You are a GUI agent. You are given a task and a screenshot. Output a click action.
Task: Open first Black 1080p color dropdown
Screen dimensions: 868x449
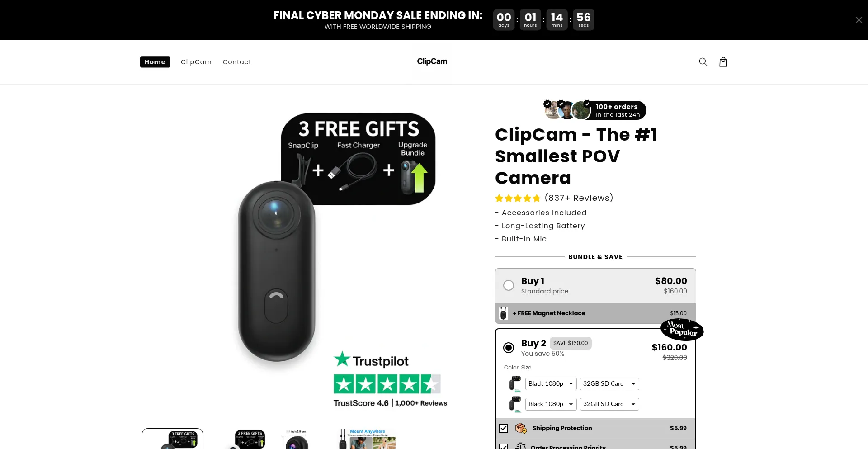click(x=551, y=384)
